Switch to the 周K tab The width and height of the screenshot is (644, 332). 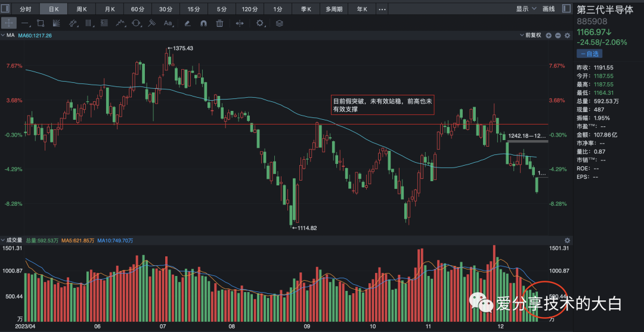pos(82,9)
